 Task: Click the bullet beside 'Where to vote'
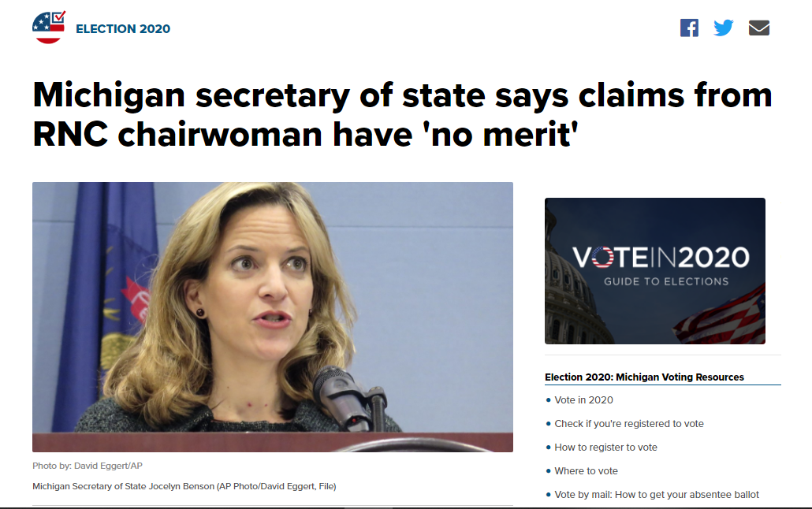coord(549,470)
